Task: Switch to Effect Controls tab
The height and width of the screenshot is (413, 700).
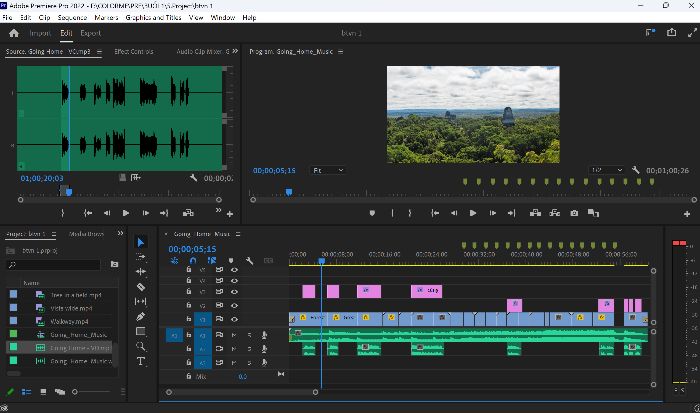Action: click(133, 52)
